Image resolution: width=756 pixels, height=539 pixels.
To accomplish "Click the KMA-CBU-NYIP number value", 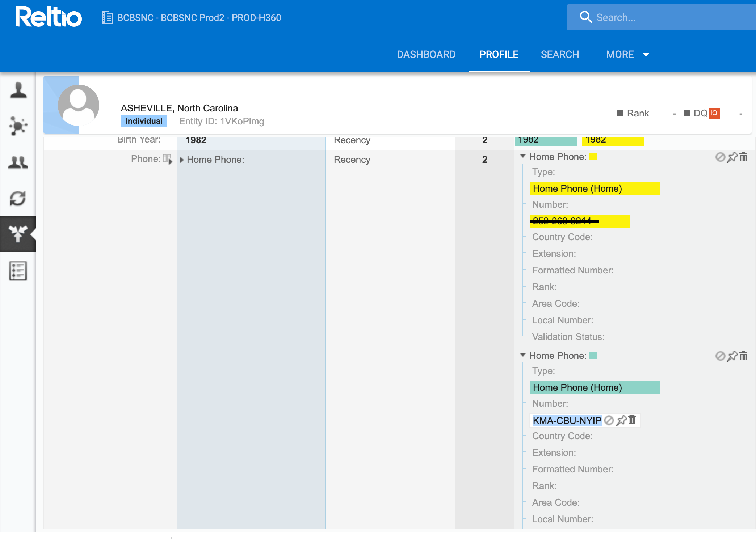I will pos(567,420).
